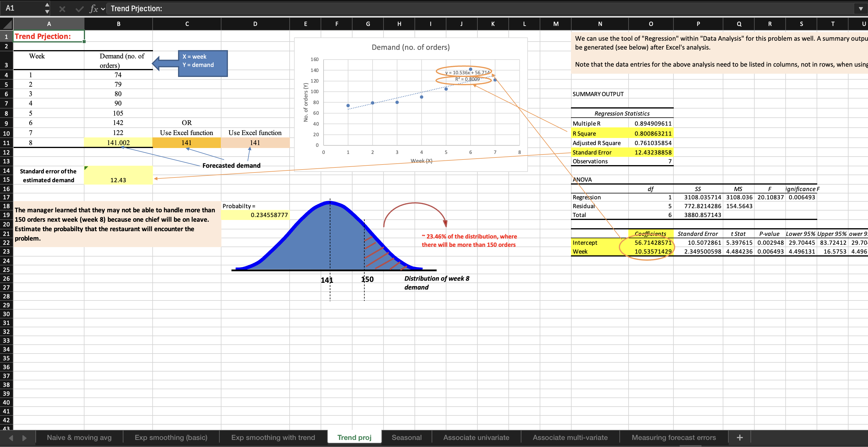Open the Naive & moving avg tab

tap(79, 437)
